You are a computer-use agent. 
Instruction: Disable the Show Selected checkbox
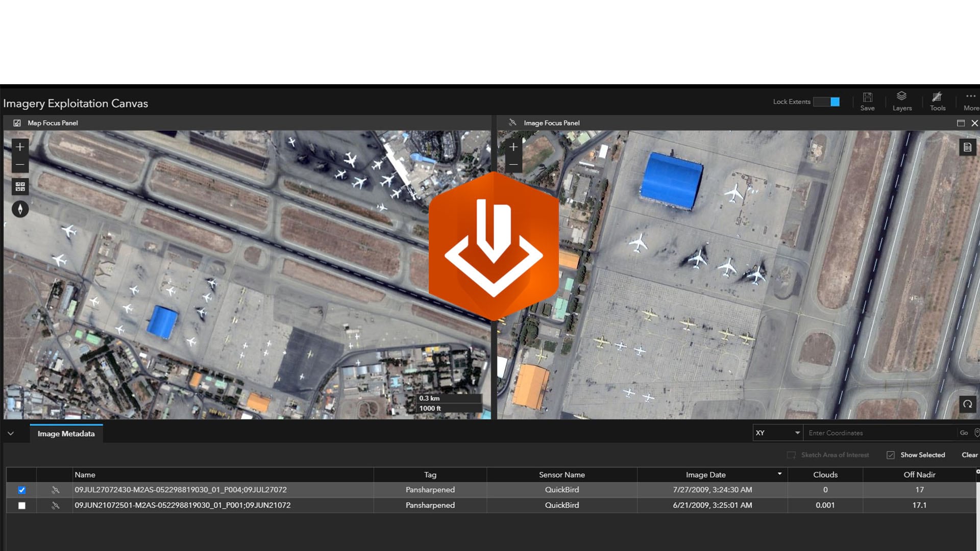coord(891,455)
